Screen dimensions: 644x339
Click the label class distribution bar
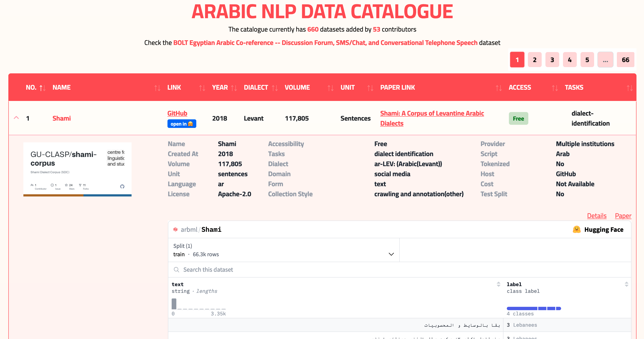click(x=534, y=308)
